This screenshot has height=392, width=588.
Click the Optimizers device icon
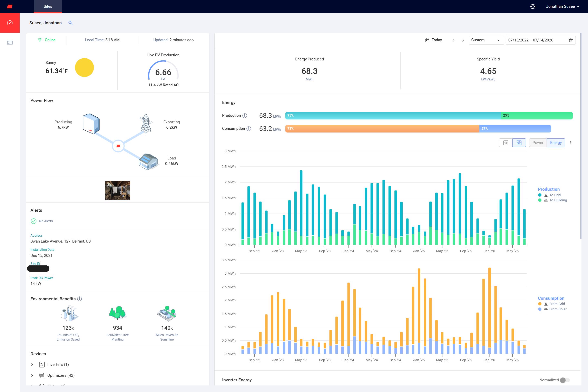(x=42, y=375)
